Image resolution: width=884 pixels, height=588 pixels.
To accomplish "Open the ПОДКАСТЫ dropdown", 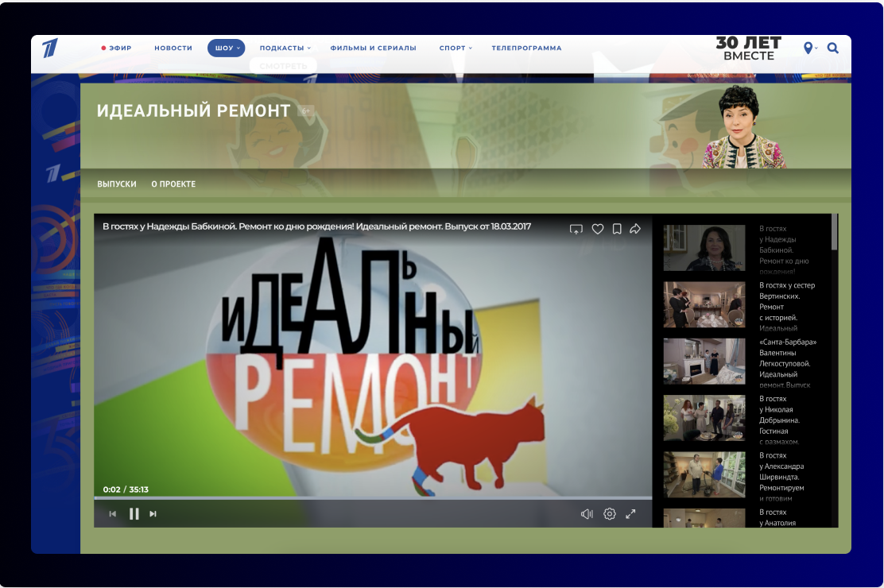I will tap(282, 48).
